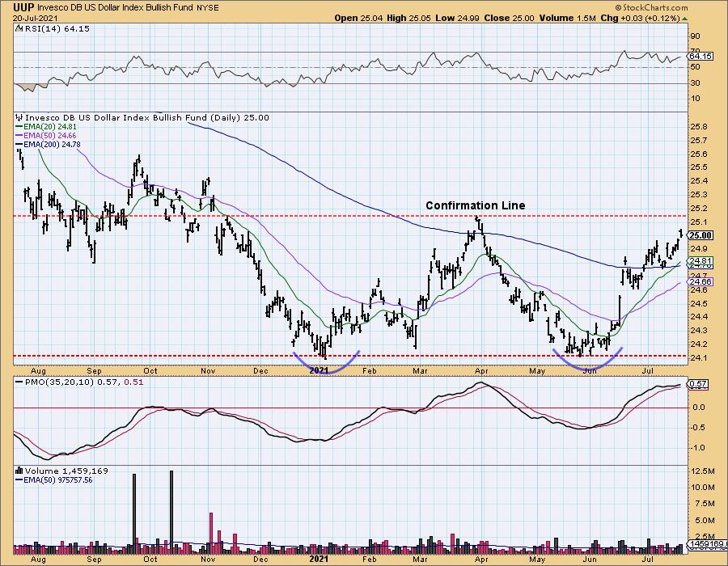The image size is (728, 566).
Task: Select the EMA(200) 24.78 legend entry
Action: 52,144
